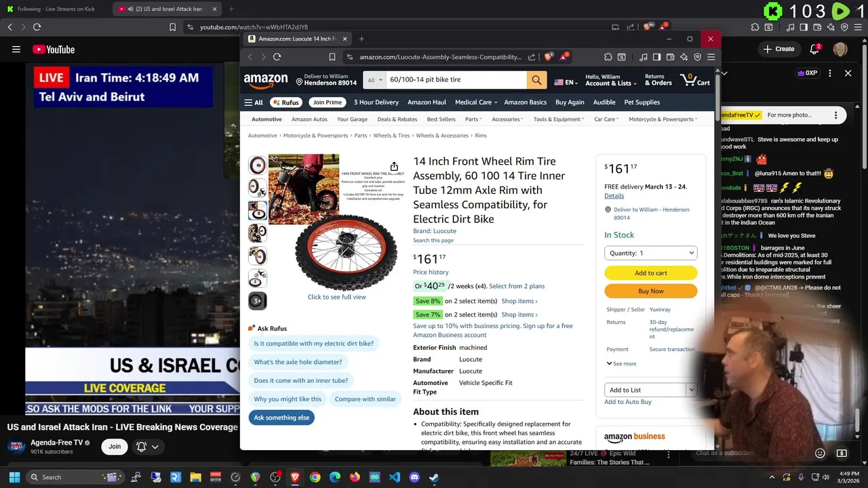868x488 pixels.
Task: Open Tools & Equipment submenu
Action: click(559, 119)
